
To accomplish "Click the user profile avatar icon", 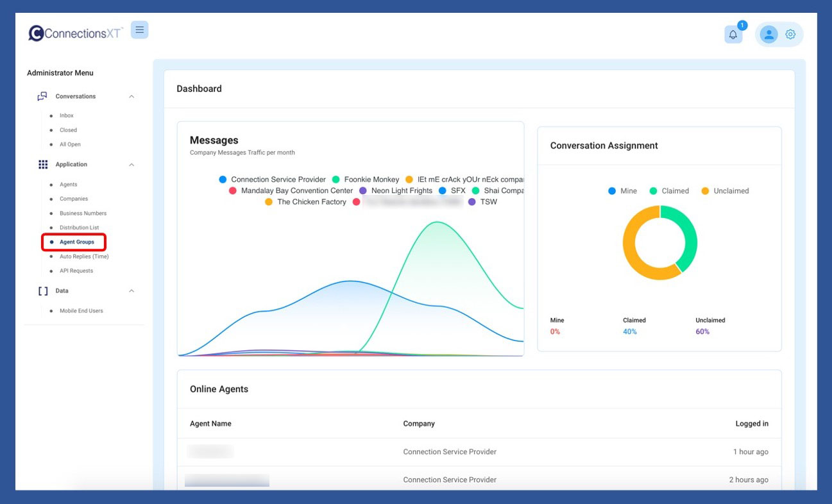I will coord(768,35).
